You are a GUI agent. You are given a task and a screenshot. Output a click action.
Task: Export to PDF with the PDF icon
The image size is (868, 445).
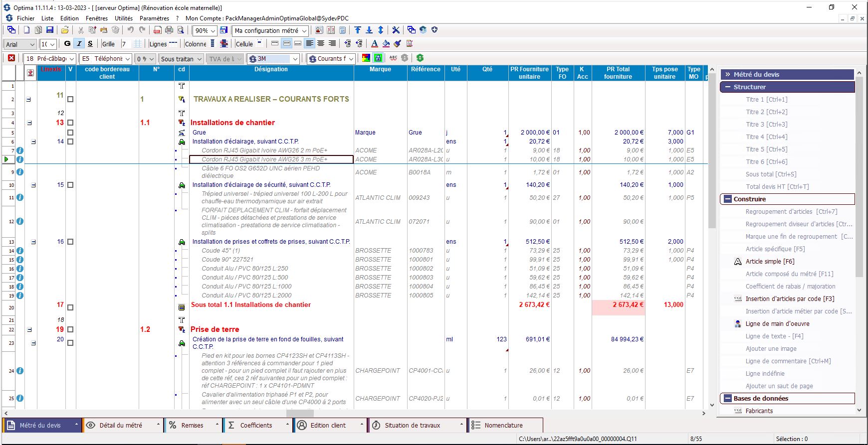(158, 30)
